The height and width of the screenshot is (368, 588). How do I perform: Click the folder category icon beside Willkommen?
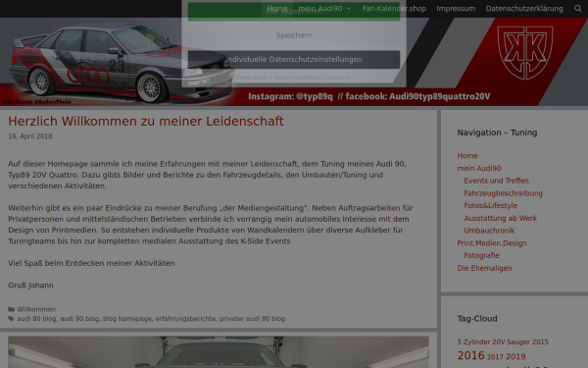(11, 309)
